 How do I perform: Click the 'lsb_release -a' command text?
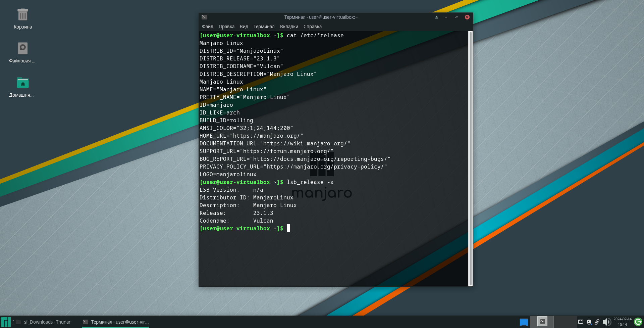(310, 182)
